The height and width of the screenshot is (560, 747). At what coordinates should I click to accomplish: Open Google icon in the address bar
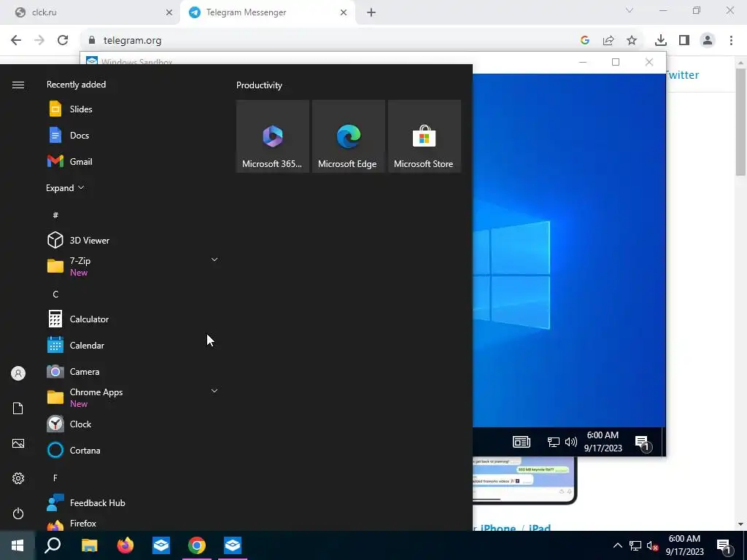coord(585,41)
